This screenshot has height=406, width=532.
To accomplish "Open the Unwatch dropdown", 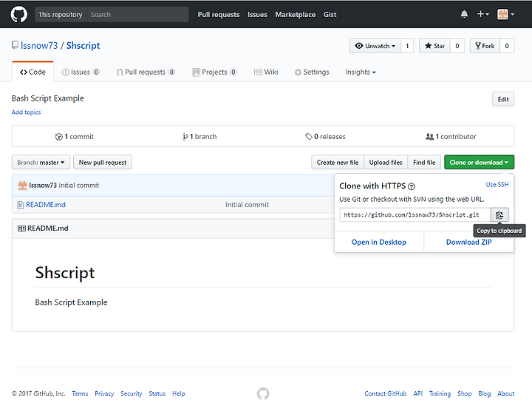I will click(375, 46).
